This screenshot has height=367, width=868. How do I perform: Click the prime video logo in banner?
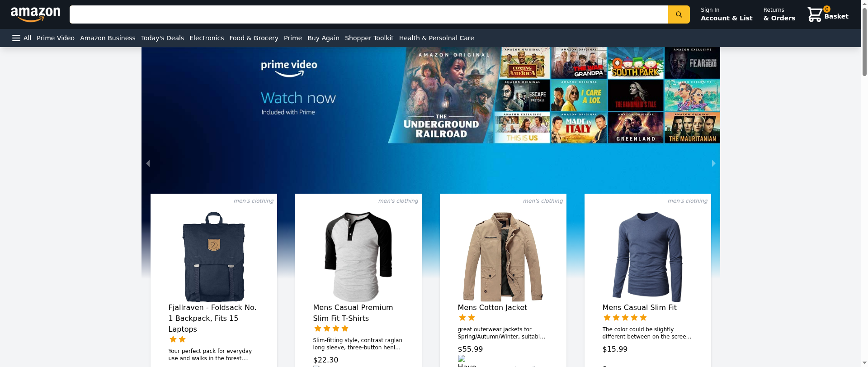tap(289, 68)
